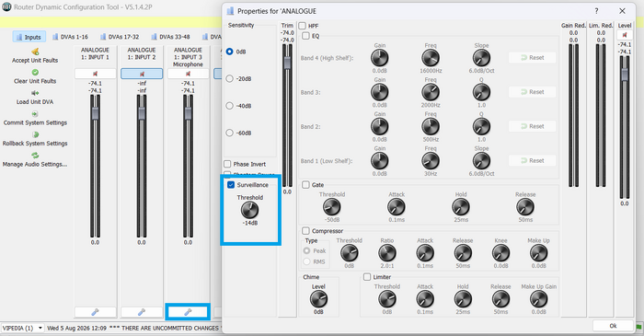The height and width of the screenshot is (336, 644).
Task: Click the Surveillance Threshold knob
Action: coord(249,210)
